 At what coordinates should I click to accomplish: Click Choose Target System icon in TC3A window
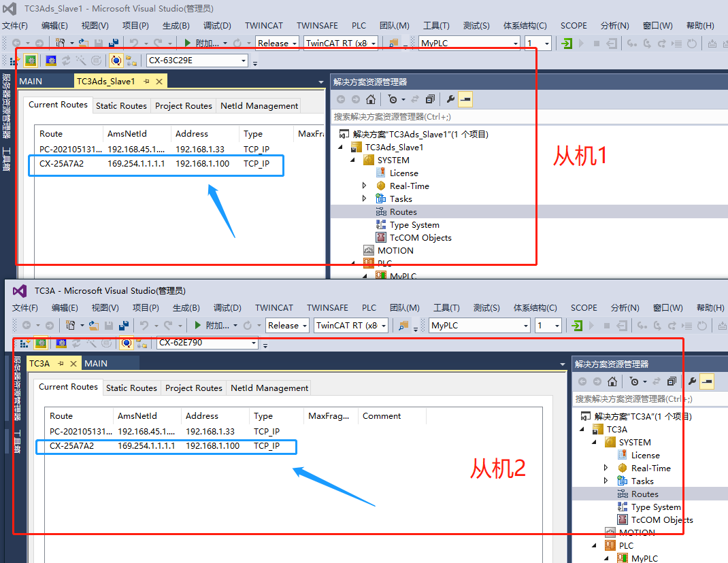coord(142,343)
